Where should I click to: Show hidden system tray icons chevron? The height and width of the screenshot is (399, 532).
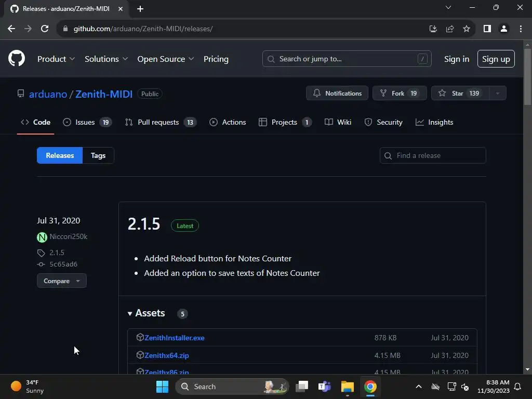click(x=419, y=387)
